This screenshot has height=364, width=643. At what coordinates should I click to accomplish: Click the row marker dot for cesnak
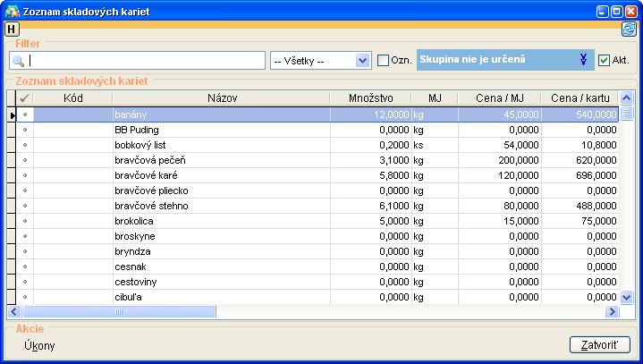(25, 267)
